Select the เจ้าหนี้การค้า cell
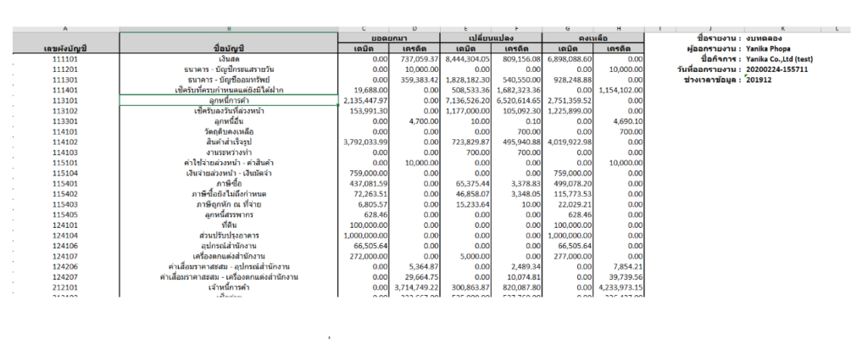The height and width of the screenshot is (339, 868). click(x=229, y=287)
